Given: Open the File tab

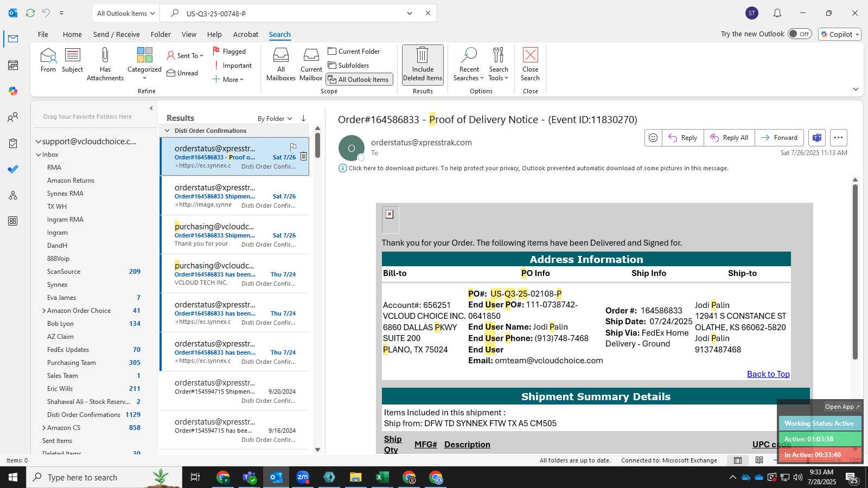Looking at the screenshot, I should click(x=43, y=34).
